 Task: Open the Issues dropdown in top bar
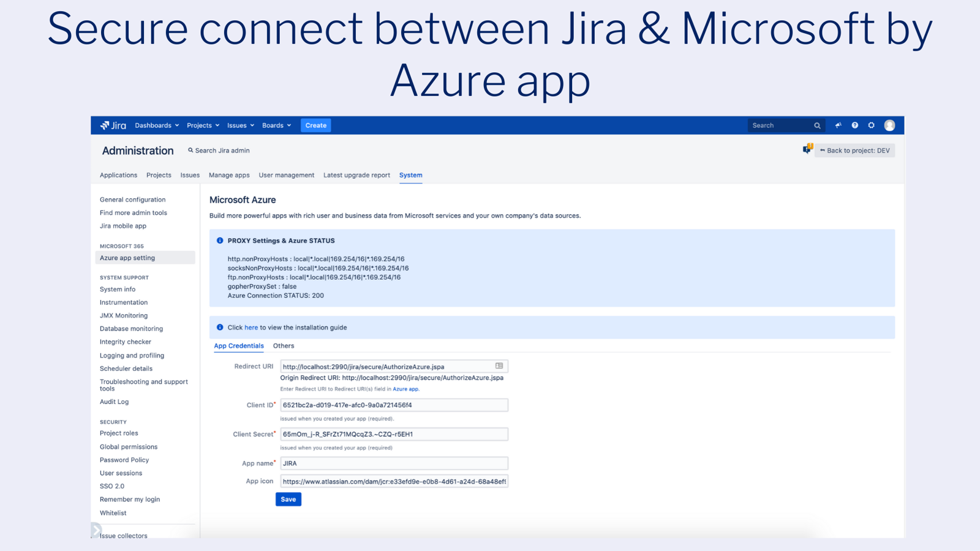coord(241,126)
